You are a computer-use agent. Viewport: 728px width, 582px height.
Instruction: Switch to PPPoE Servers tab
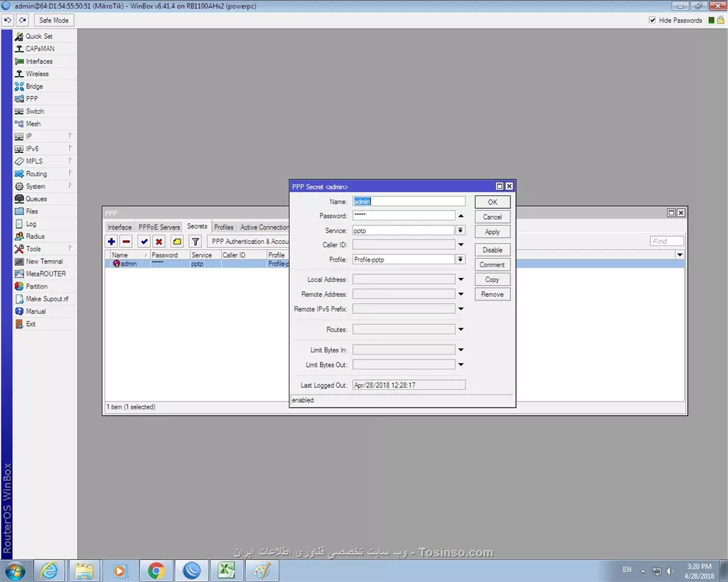pos(159,227)
